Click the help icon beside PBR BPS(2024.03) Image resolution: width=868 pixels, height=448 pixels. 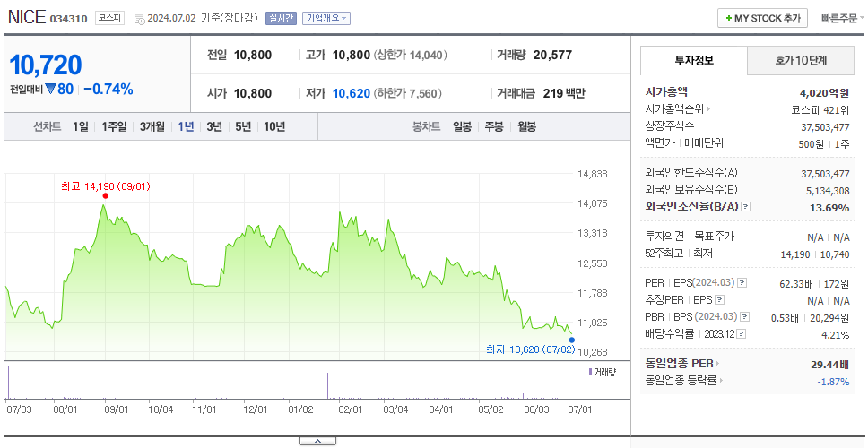coord(745,317)
